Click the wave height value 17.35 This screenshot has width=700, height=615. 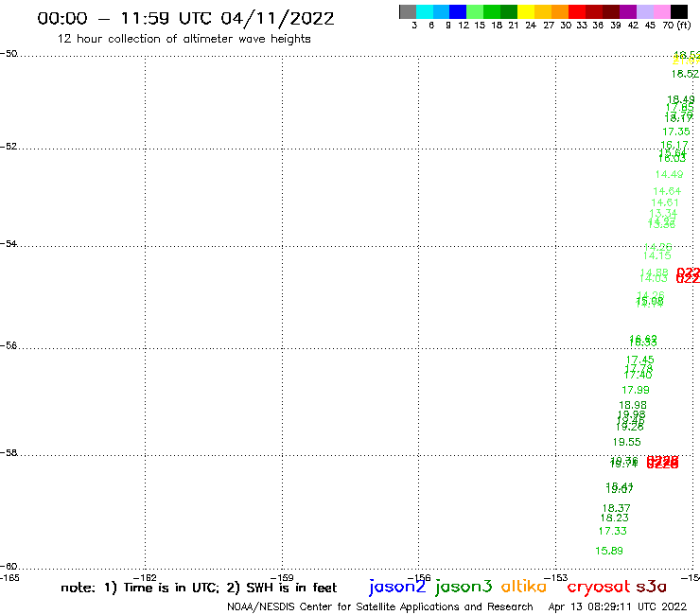[676, 132]
